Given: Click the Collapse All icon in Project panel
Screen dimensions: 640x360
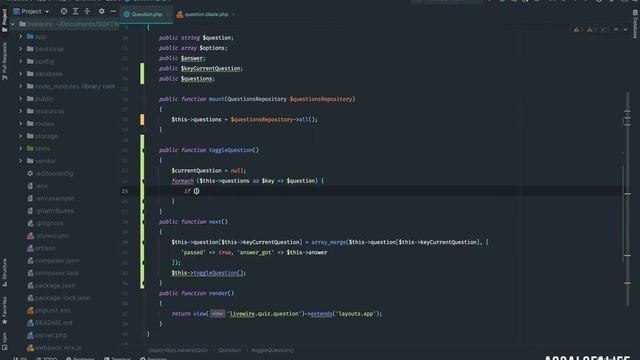Looking at the screenshot, I should pyautogui.click(x=87, y=11).
